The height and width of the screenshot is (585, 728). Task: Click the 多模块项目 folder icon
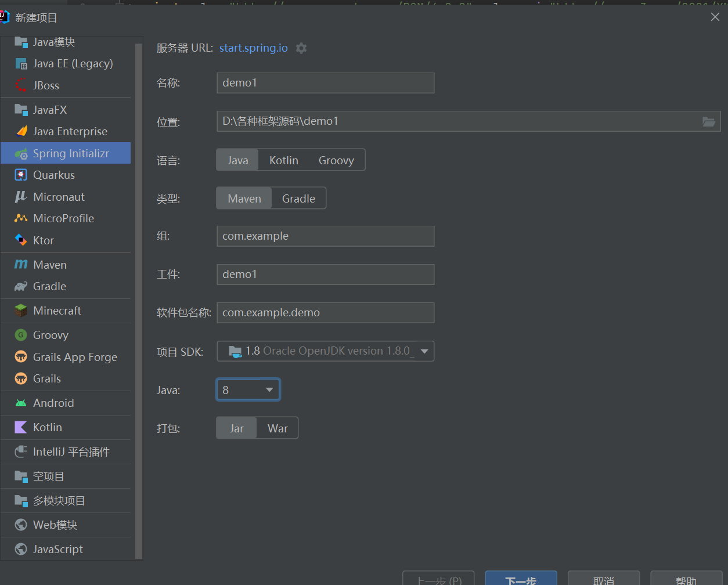pos(21,500)
